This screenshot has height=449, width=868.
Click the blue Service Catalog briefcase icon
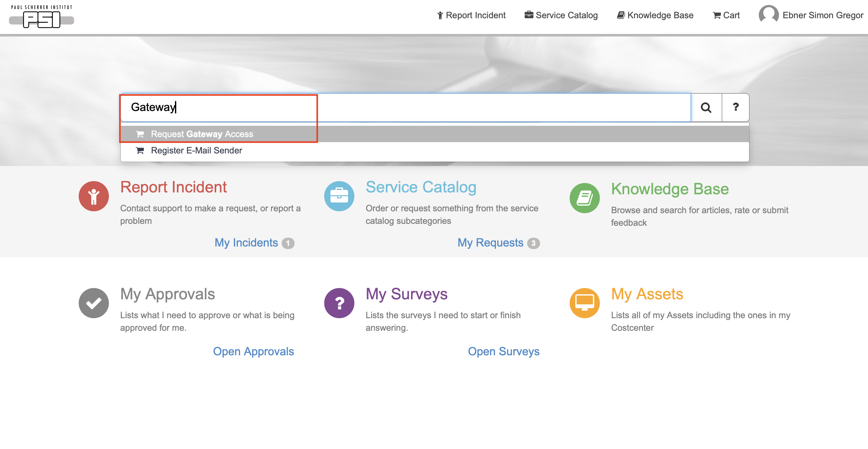click(339, 196)
